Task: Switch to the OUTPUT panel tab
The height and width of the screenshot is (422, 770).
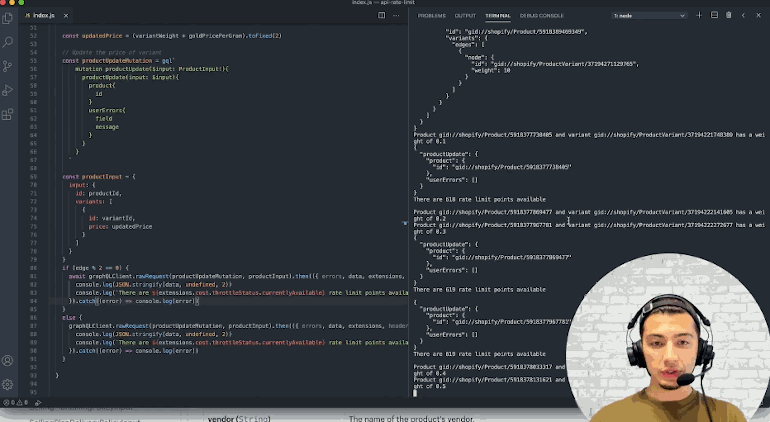Action: (x=465, y=16)
